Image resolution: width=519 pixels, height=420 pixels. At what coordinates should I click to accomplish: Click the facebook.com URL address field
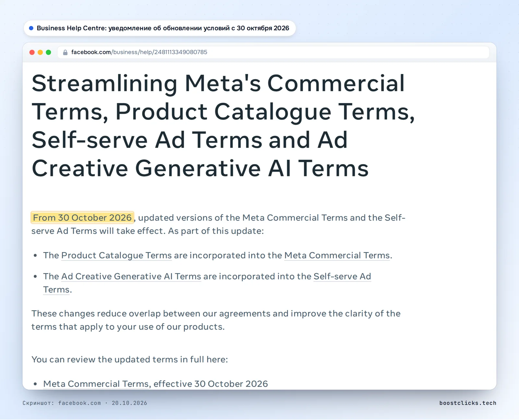273,52
